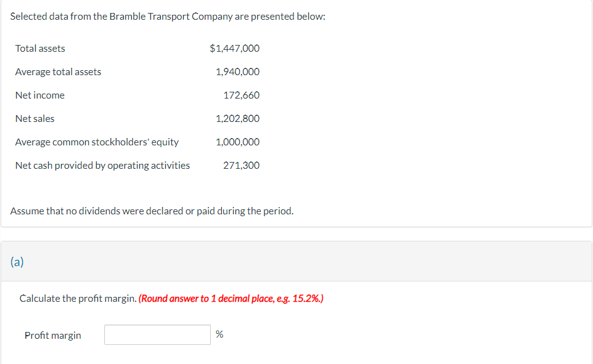
Task: Click the 271,300 value
Action: (x=244, y=165)
